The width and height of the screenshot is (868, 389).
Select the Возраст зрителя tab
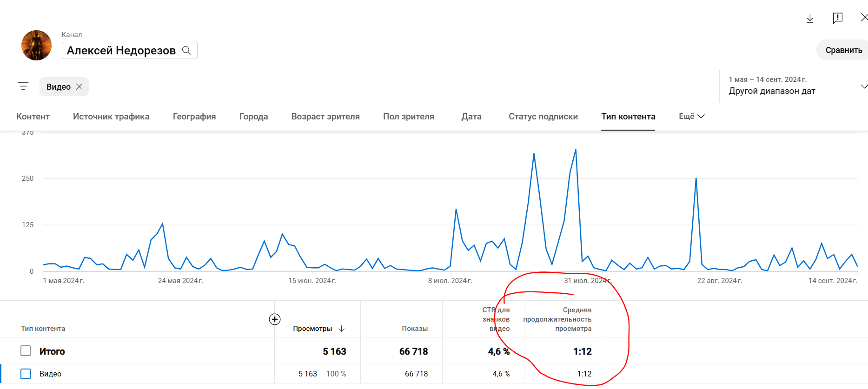coord(325,117)
